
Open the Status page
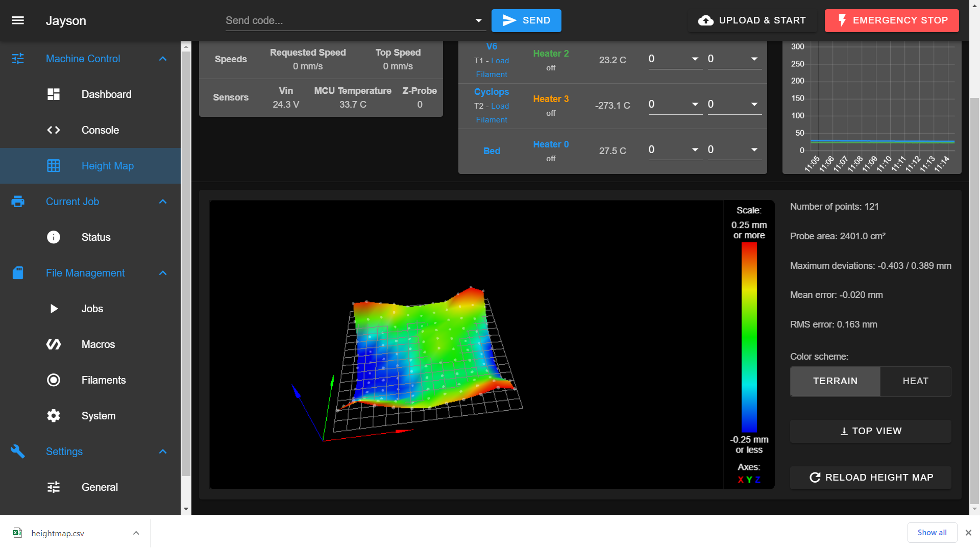point(90,237)
